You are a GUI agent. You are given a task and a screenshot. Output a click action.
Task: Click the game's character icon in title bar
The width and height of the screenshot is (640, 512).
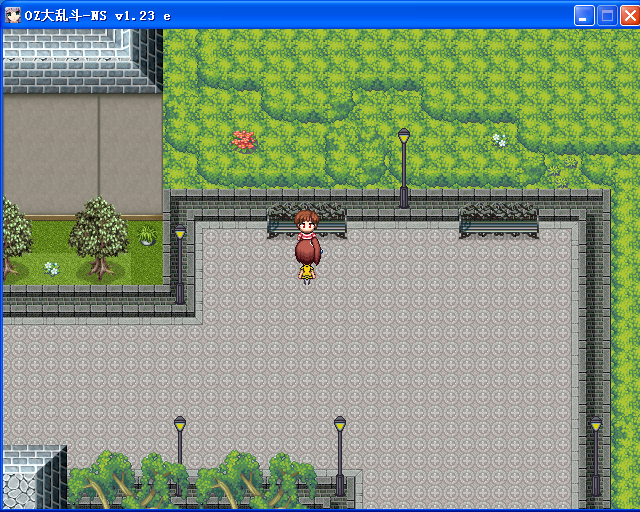coord(12,16)
